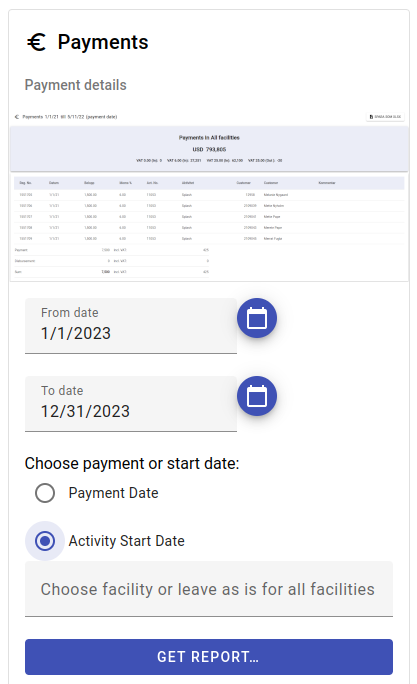Select the Activity Start Date radio button
The width and height of the screenshot is (417, 684).
[x=45, y=541]
